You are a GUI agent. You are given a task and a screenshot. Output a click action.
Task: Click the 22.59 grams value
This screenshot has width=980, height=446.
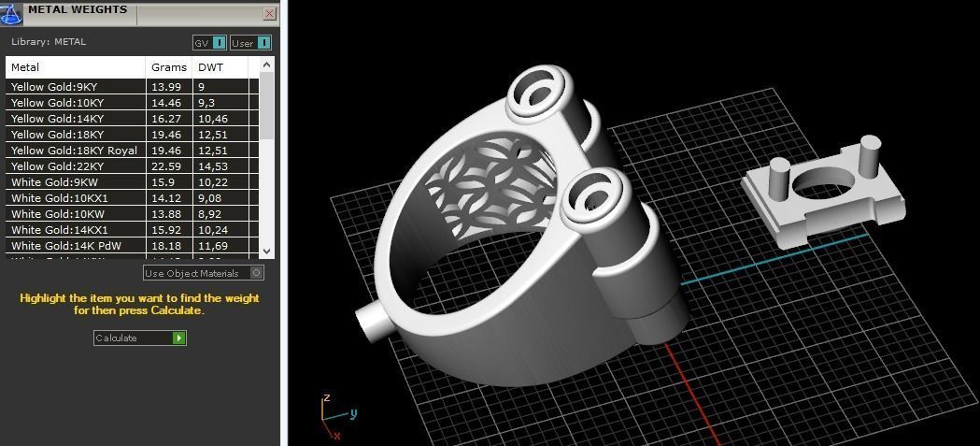click(x=165, y=166)
